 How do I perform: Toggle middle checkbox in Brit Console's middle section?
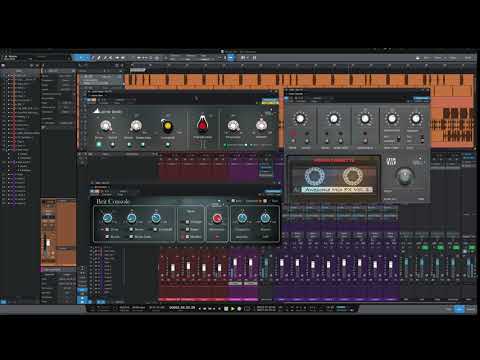click(187, 229)
